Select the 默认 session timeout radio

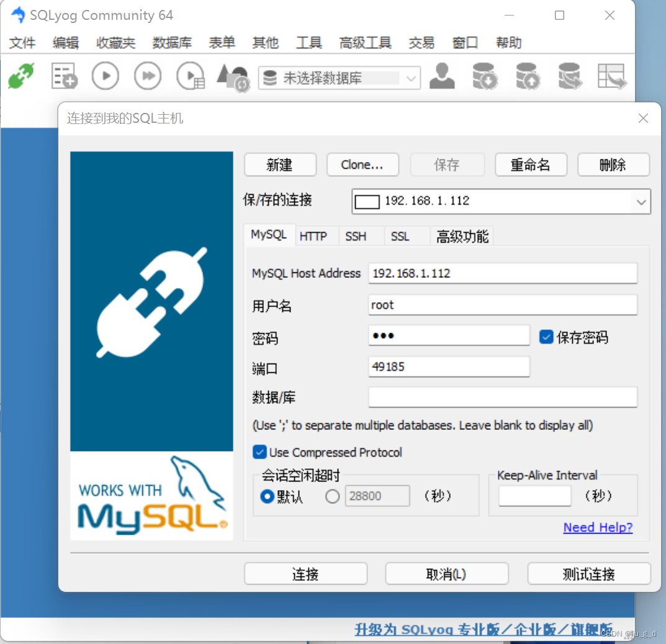coord(267,496)
